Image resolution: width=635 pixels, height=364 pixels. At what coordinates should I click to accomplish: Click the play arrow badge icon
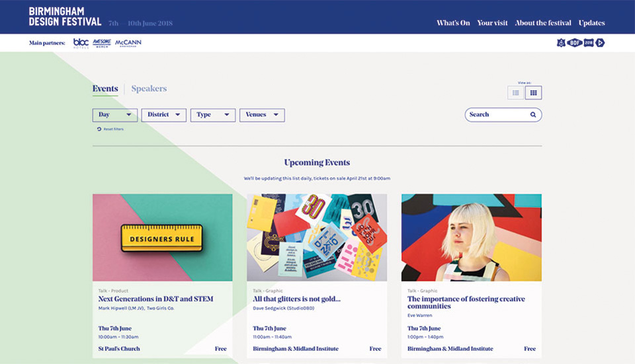[600, 43]
